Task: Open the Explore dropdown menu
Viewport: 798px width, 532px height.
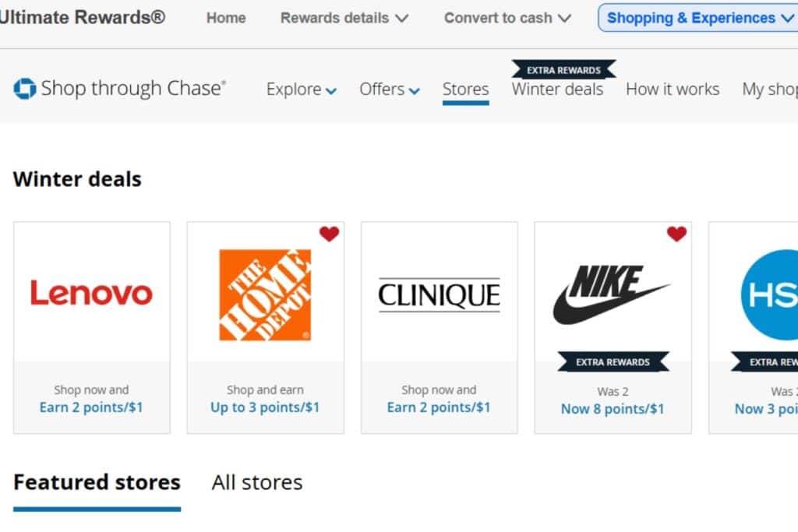Action: tap(300, 90)
